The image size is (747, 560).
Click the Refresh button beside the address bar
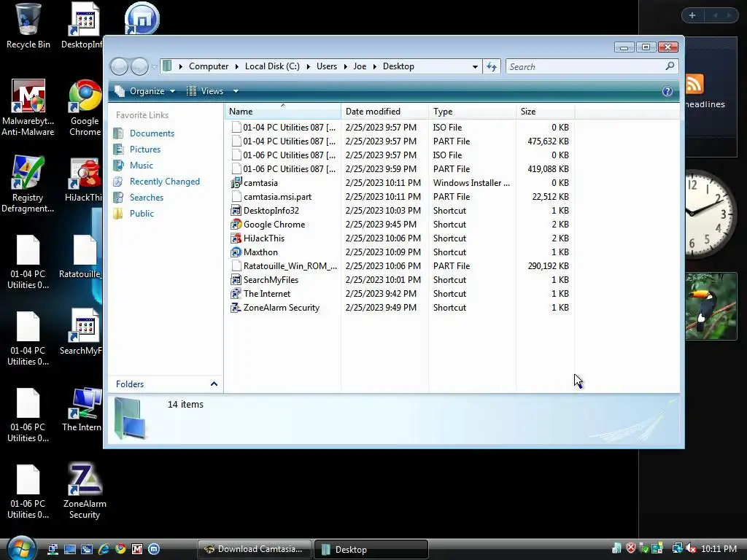click(x=492, y=66)
